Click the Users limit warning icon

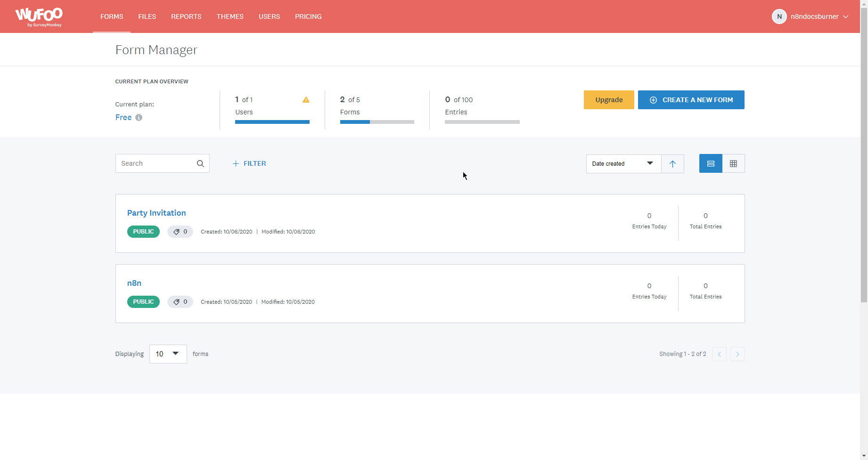tap(306, 100)
